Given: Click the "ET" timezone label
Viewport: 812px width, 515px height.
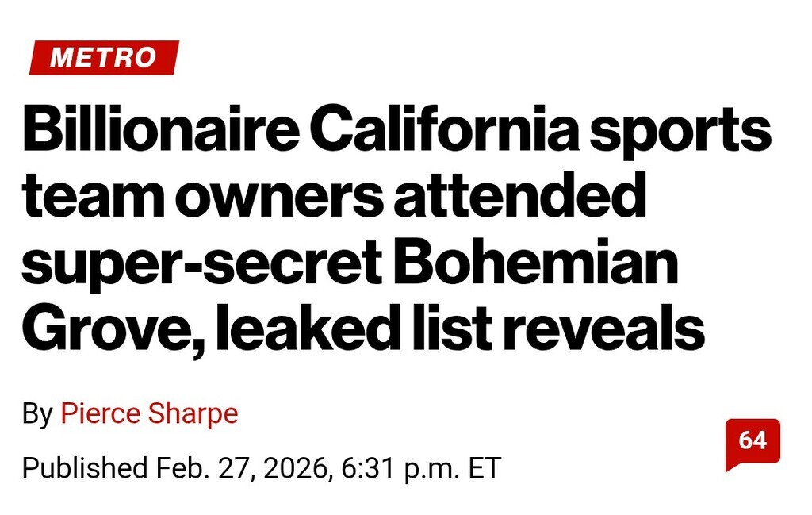Looking at the screenshot, I should coord(485,467).
